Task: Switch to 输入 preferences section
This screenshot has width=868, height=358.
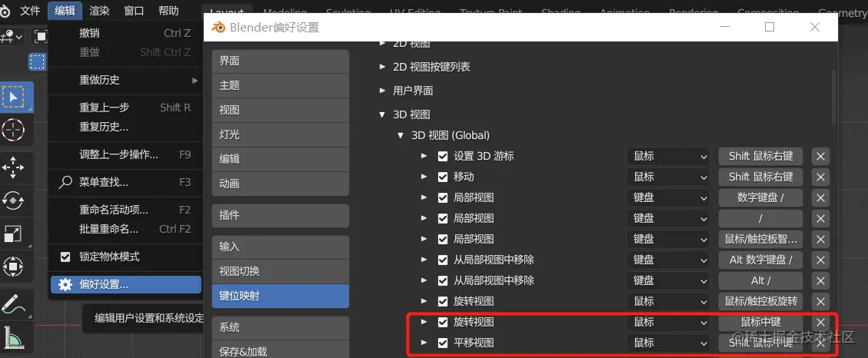Action: [x=280, y=247]
